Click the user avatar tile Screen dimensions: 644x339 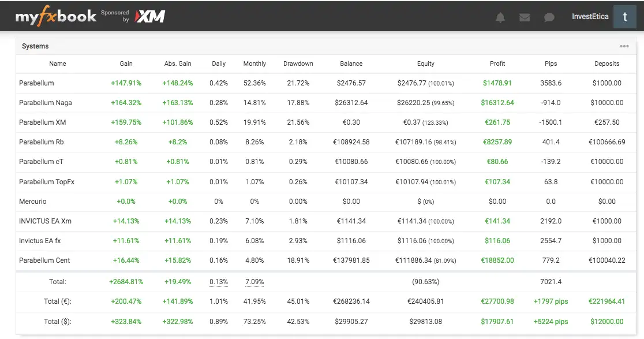(625, 17)
